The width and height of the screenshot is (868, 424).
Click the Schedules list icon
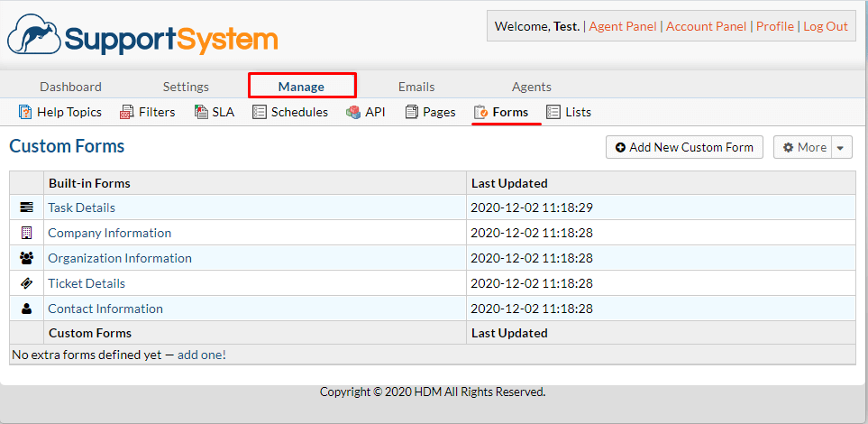(x=259, y=113)
